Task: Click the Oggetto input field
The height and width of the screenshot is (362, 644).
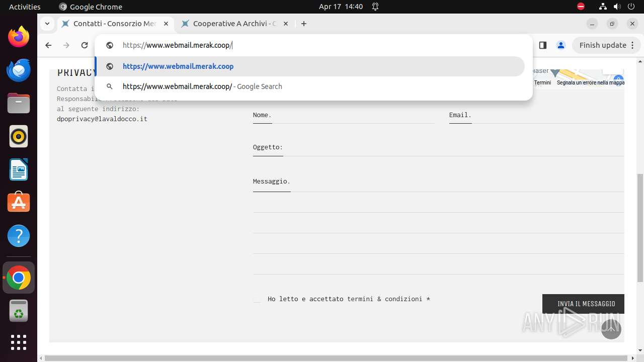Action: point(438,147)
